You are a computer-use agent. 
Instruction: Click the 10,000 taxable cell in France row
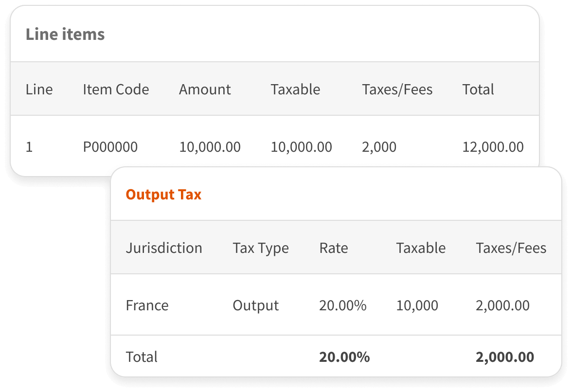tap(417, 305)
